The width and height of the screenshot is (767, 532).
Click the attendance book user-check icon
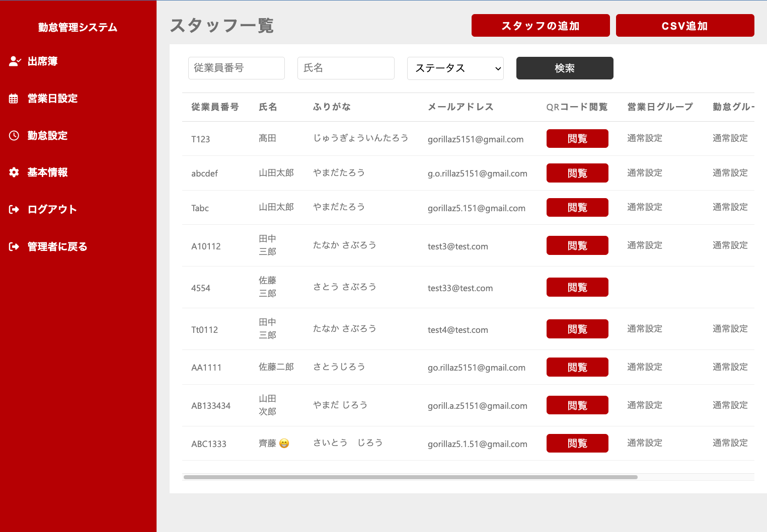[15, 61]
